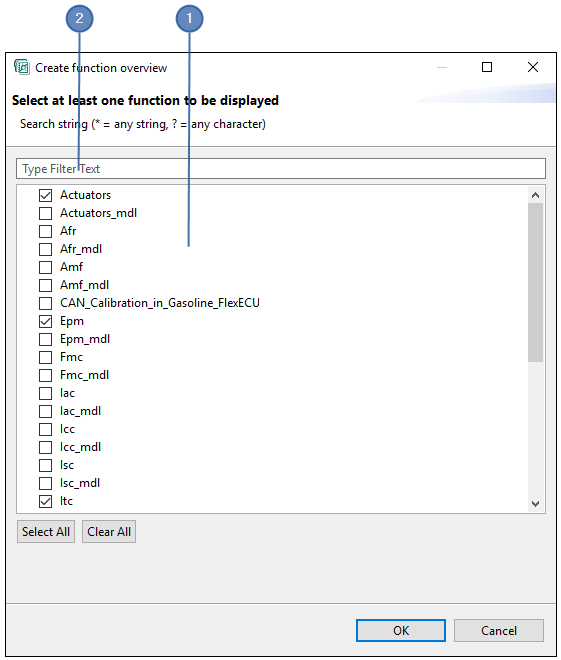Viewport: 561px width, 660px height.
Task: Cancel the function overview dialog
Action: 499,631
